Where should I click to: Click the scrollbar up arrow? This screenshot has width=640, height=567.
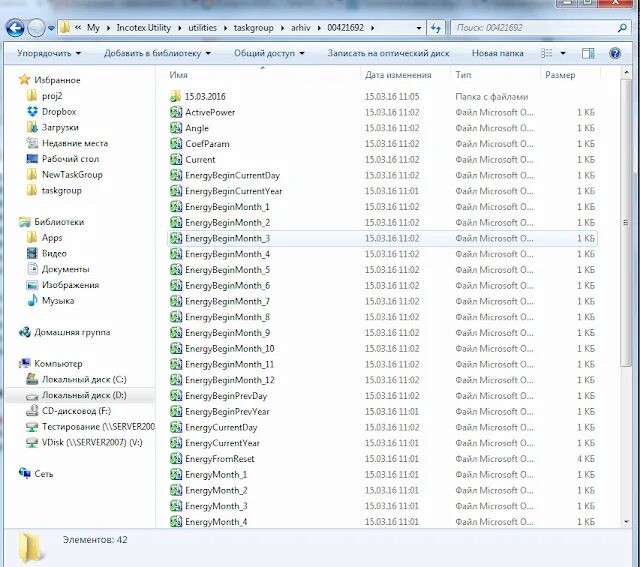(x=626, y=73)
